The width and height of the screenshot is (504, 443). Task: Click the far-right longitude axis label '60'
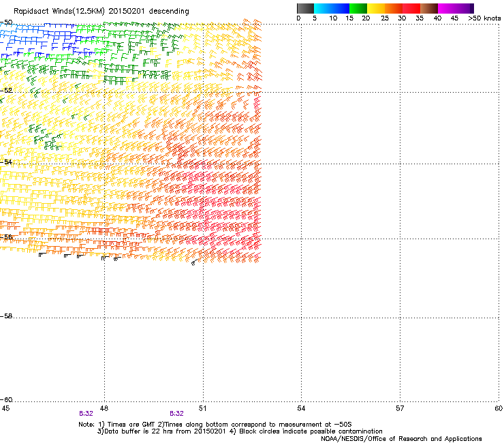tap(499, 408)
